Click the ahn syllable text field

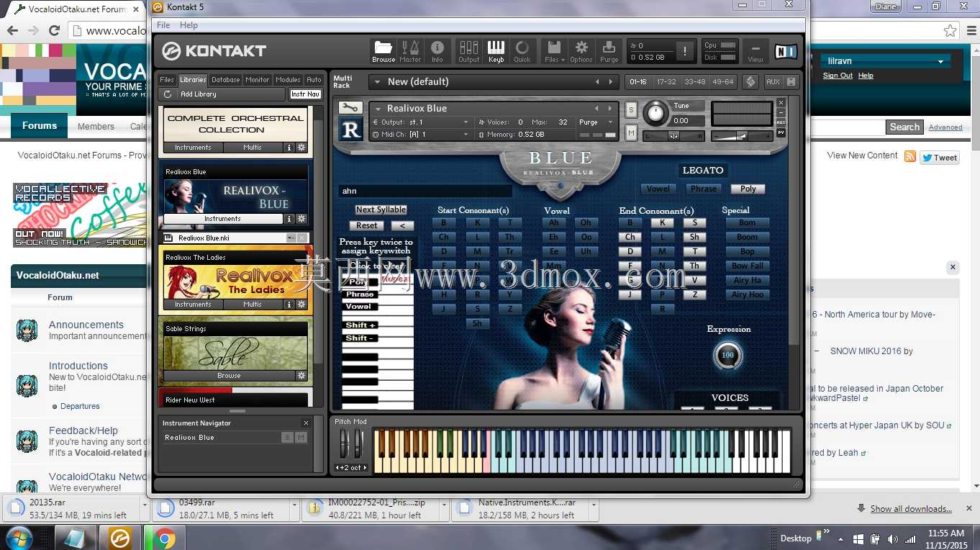tap(425, 191)
